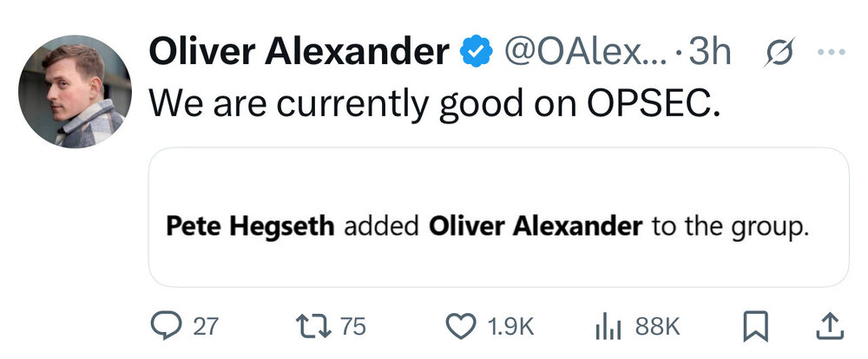Open the 3h timestamp link
The width and height of the screenshot is (868, 359).
tap(710, 53)
